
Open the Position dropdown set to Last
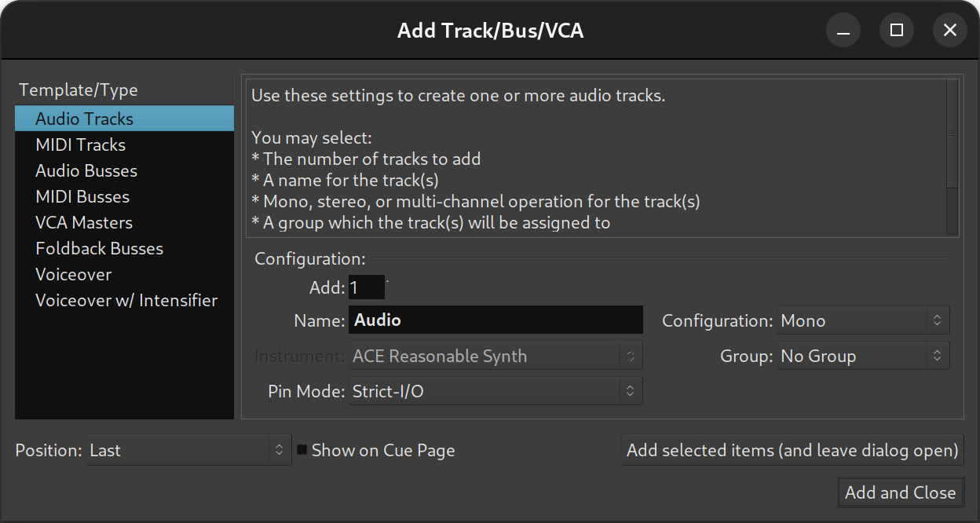188,451
